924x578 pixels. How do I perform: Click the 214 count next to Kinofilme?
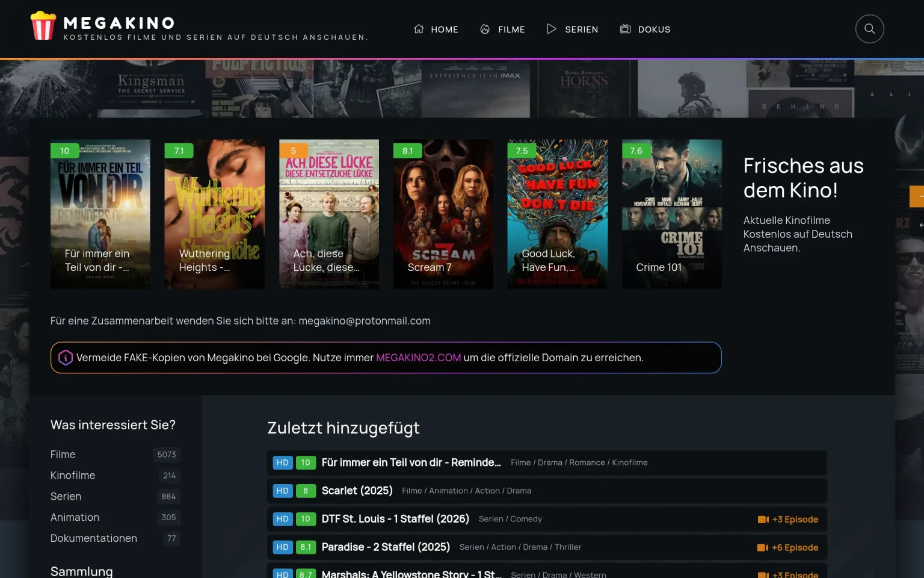pyautogui.click(x=170, y=476)
